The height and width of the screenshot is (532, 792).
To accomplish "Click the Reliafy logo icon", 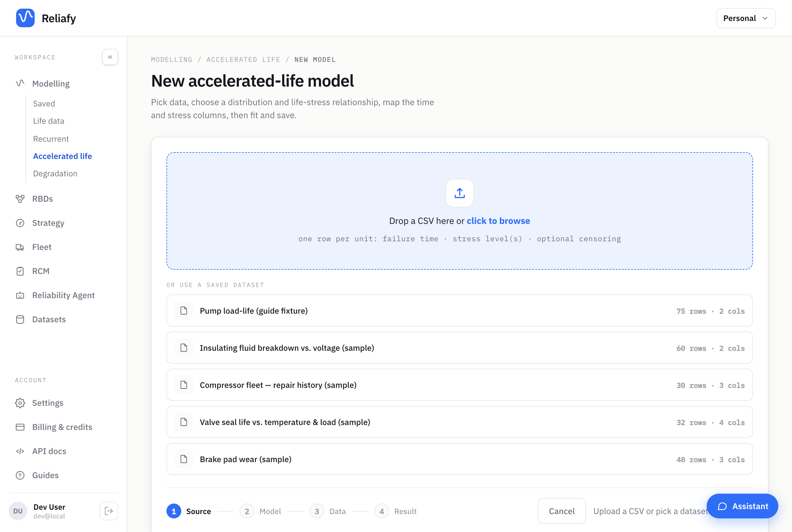I will 25,18.
